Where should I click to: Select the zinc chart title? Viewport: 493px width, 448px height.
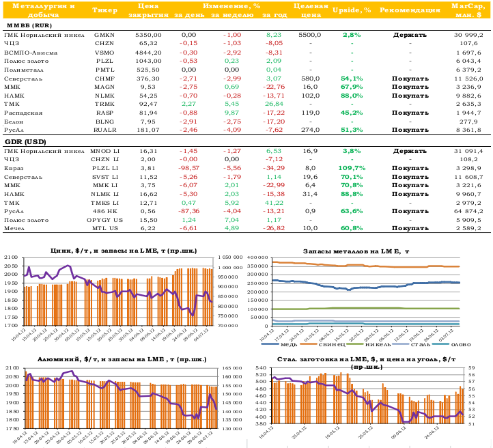pyautogui.click(x=124, y=251)
